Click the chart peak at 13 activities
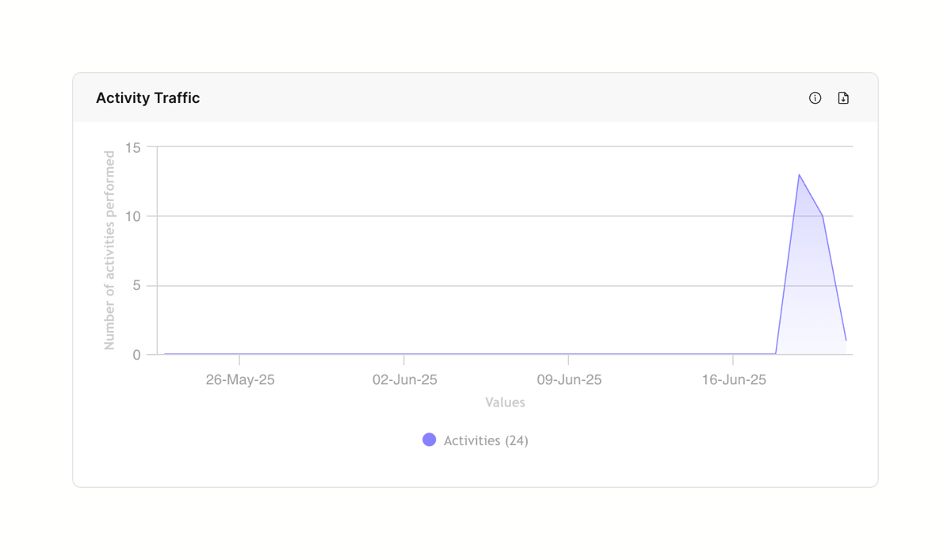 click(x=800, y=173)
